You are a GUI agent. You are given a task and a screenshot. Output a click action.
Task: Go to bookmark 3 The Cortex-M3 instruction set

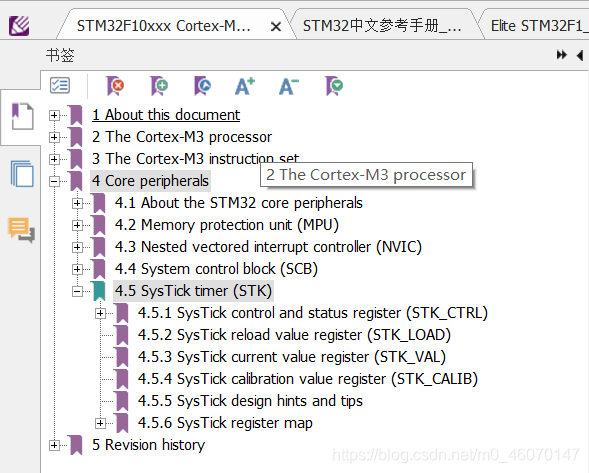pyautogui.click(x=195, y=159)
